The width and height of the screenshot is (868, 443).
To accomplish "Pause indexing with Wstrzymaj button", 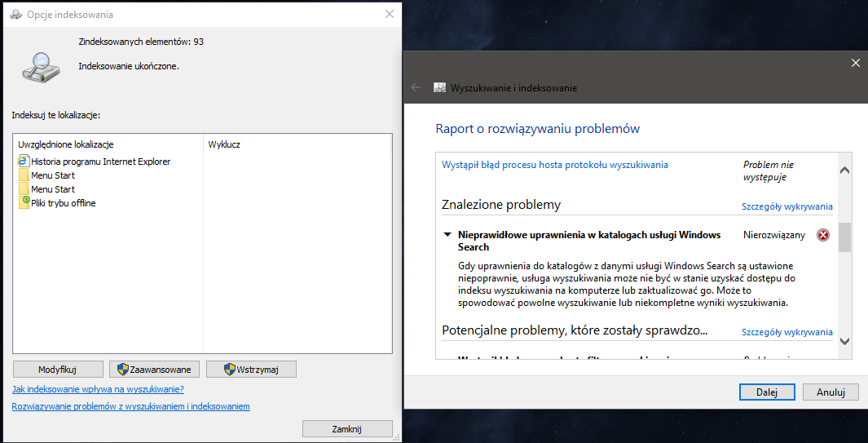I will pyautogui.click(x=251, y=370).
